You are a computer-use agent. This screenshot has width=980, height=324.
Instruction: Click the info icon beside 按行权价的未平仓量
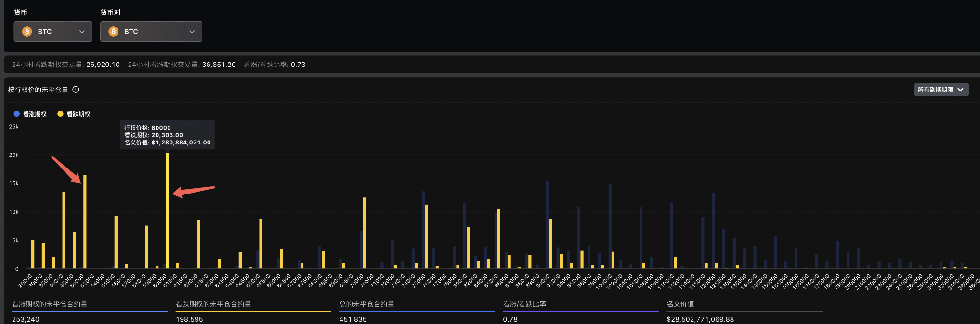76,90
